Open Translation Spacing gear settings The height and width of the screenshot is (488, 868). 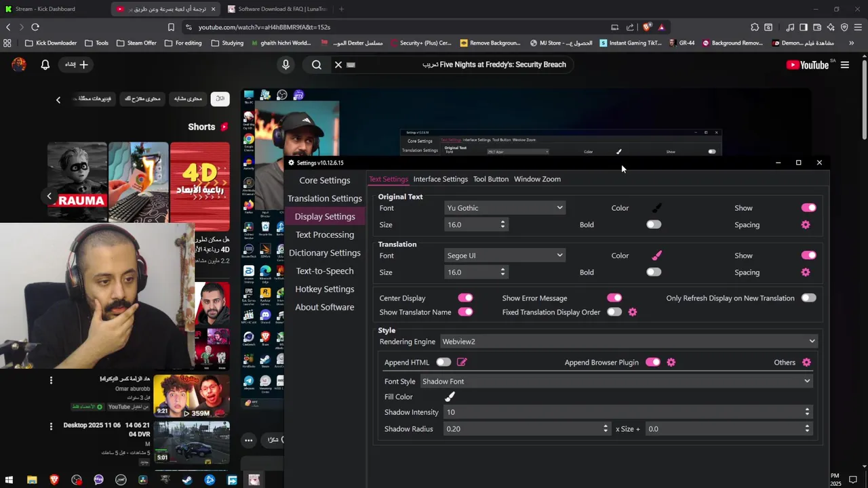tap(806, 272)
